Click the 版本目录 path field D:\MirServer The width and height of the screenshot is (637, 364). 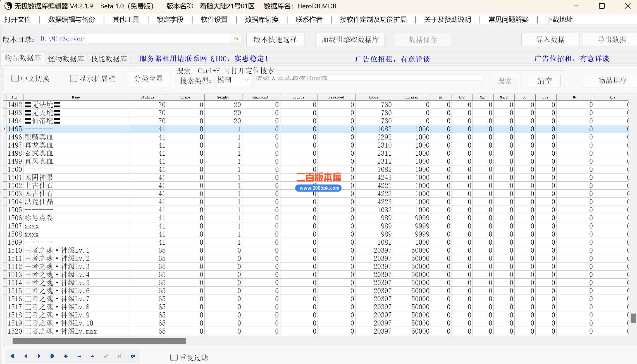tap(135, 39)
